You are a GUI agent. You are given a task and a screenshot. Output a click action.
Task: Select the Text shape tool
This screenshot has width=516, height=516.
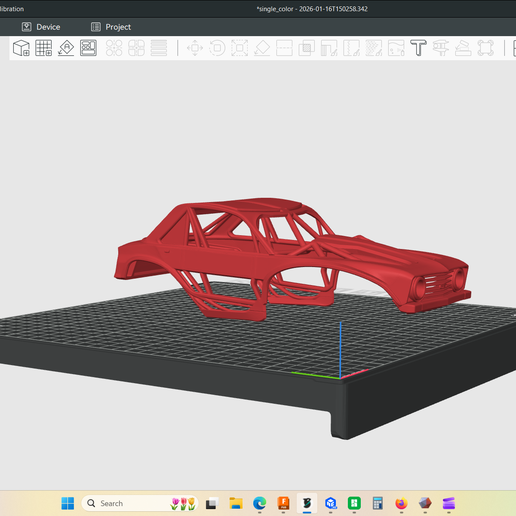tap(418, 48)
